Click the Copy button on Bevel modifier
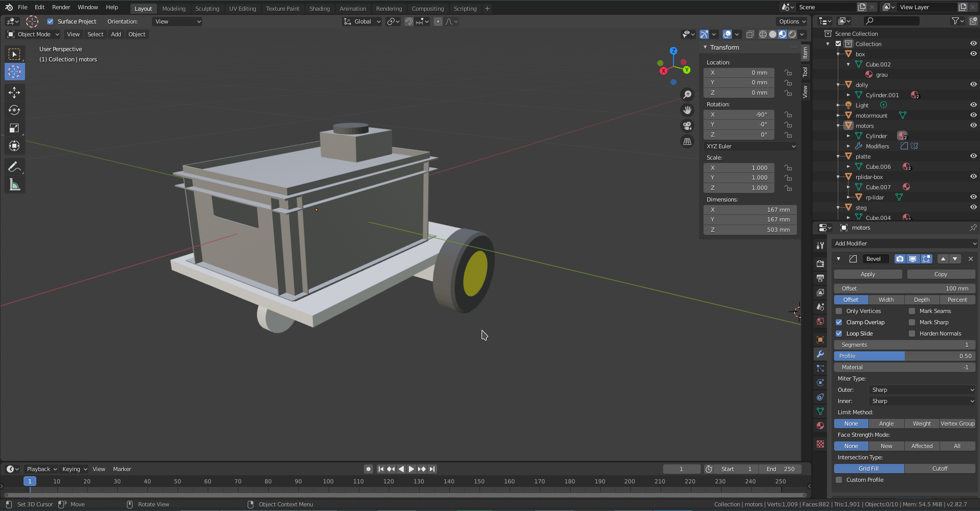 click(940, 274)
